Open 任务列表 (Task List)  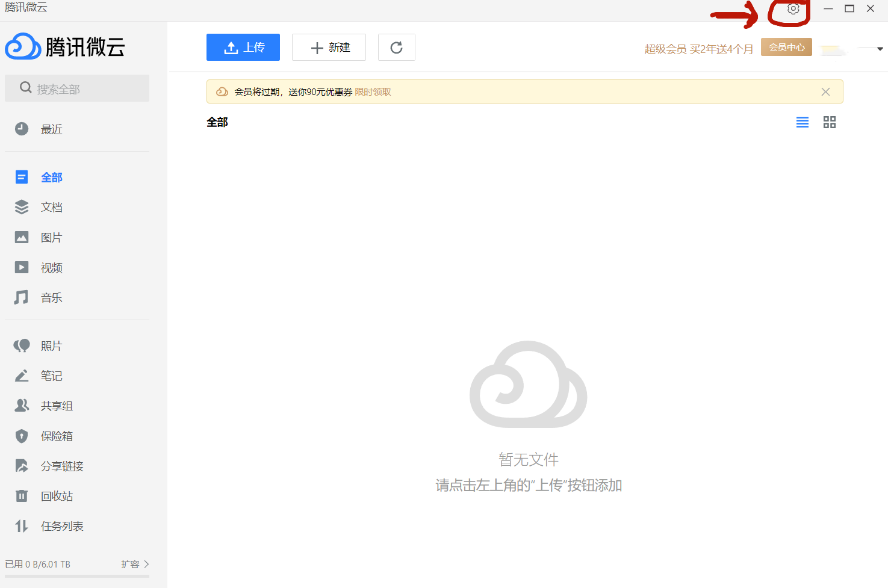[x=62, y=526]
